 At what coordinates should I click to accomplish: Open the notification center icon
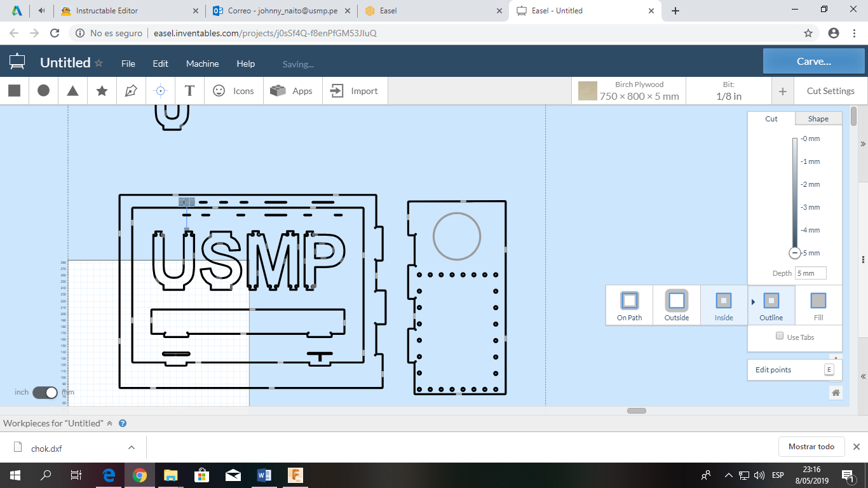click(x=848, y=475)
